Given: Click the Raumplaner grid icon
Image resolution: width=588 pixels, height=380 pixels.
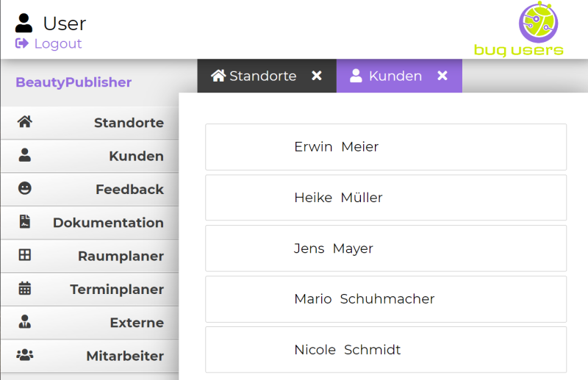Looking at the screenshot, I should 25,255.
